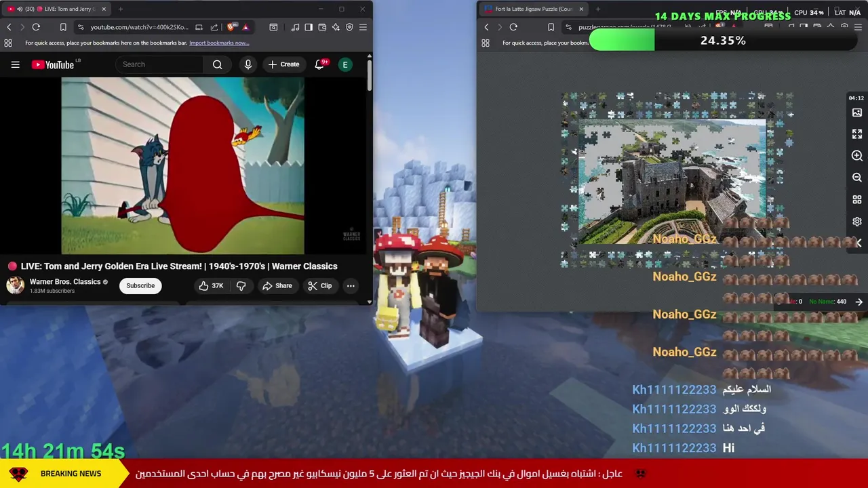Open the apps grid on puzzle bookmarks bar
The width and height of the screenshot is (868, 488).
click(486, 43)
